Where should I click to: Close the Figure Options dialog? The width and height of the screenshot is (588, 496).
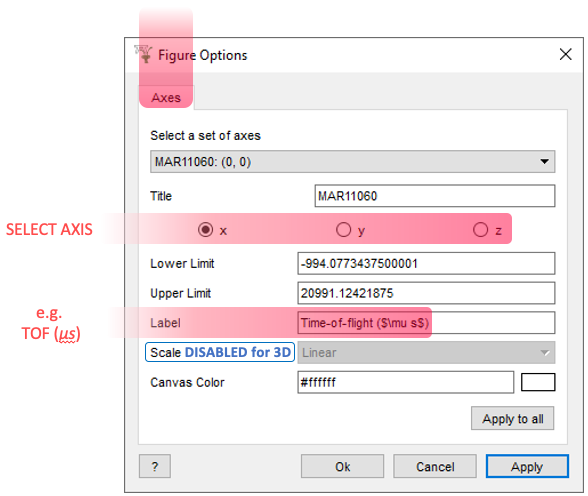point(565,54)
